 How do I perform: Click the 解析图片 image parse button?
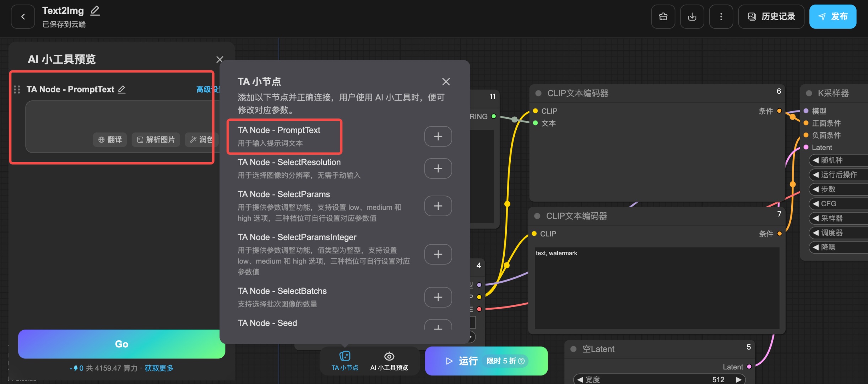(x=156, y=140)
